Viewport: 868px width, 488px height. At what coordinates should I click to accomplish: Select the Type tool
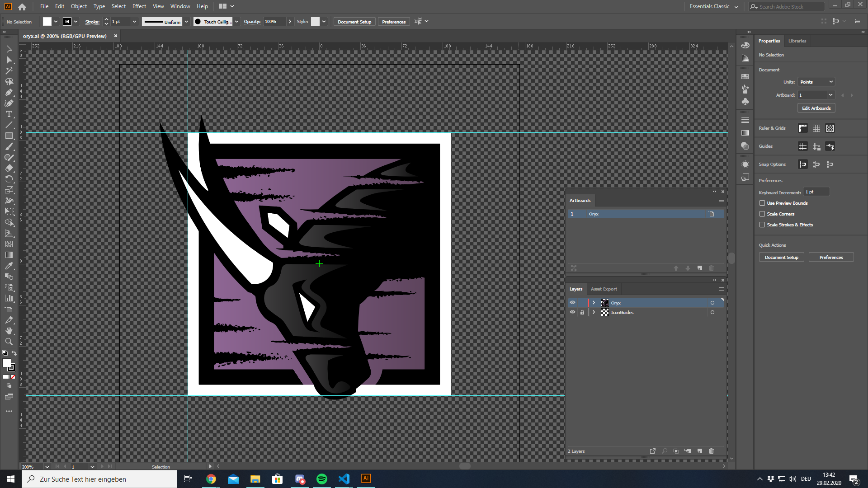click(9, 114)
